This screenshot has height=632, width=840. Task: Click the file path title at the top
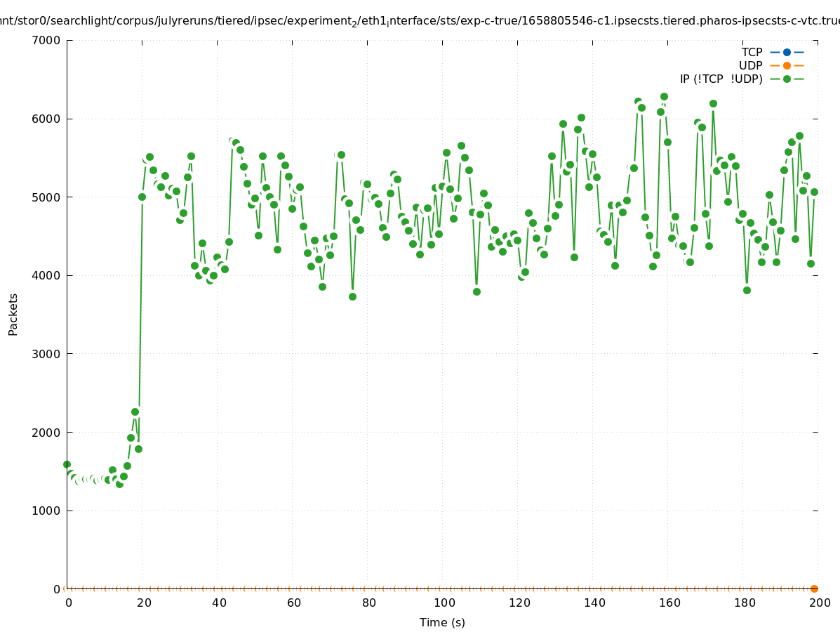[x=420, y=22]
